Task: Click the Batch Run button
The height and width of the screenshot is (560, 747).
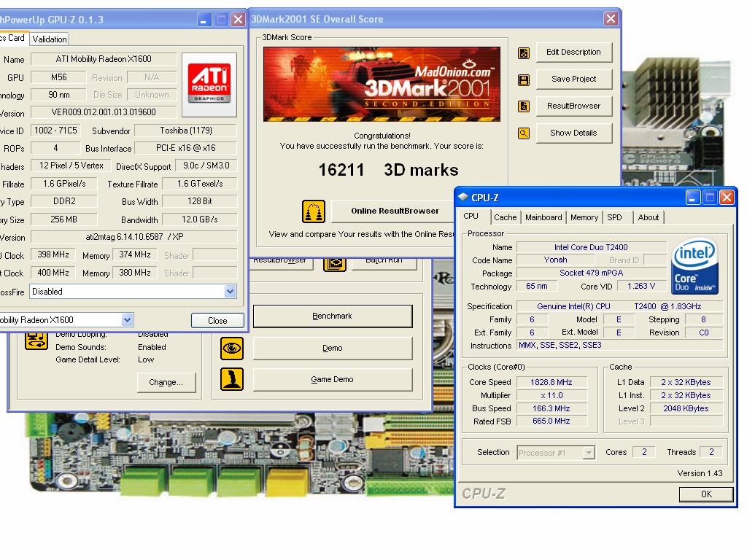Action: (x=384, y=263)
